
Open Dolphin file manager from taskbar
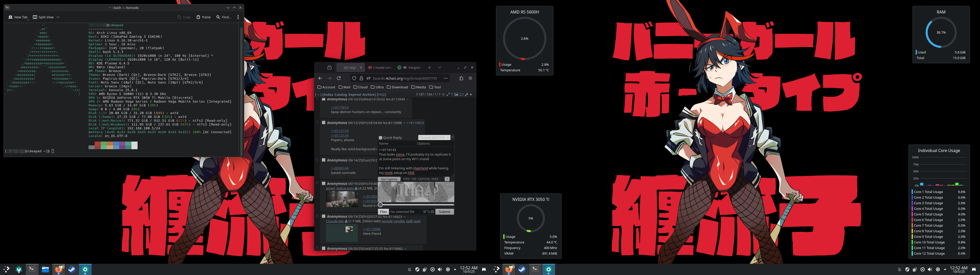pyautogui.click(x=45, y=269)
